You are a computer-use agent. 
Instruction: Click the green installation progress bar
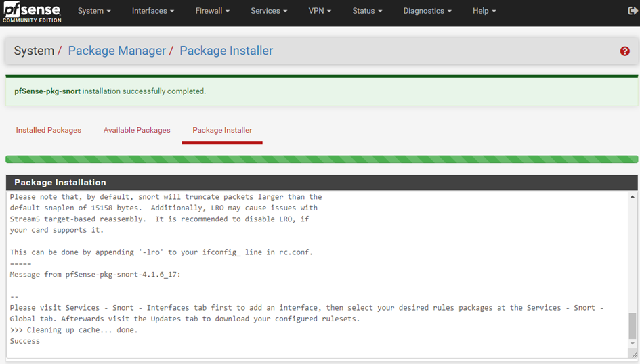click(322, 159)
